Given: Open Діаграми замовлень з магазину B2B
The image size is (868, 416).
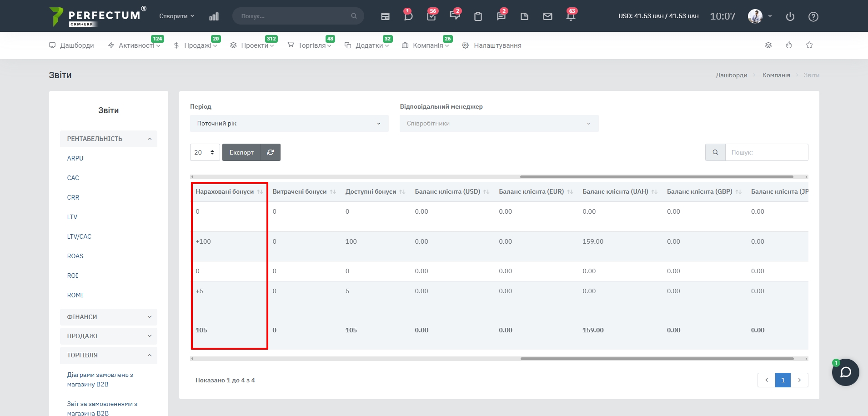Looking at the screenshot, I should [x=100, y=380].
